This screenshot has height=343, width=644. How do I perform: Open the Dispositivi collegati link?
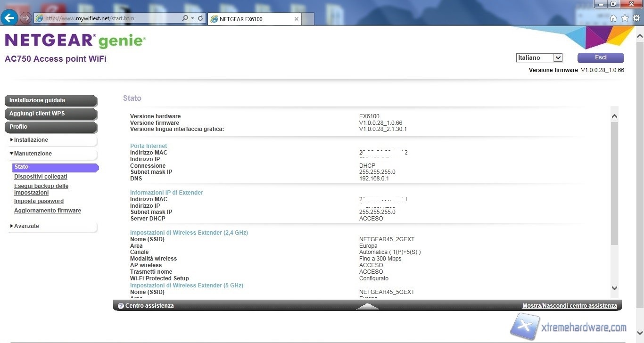[41, 177]
